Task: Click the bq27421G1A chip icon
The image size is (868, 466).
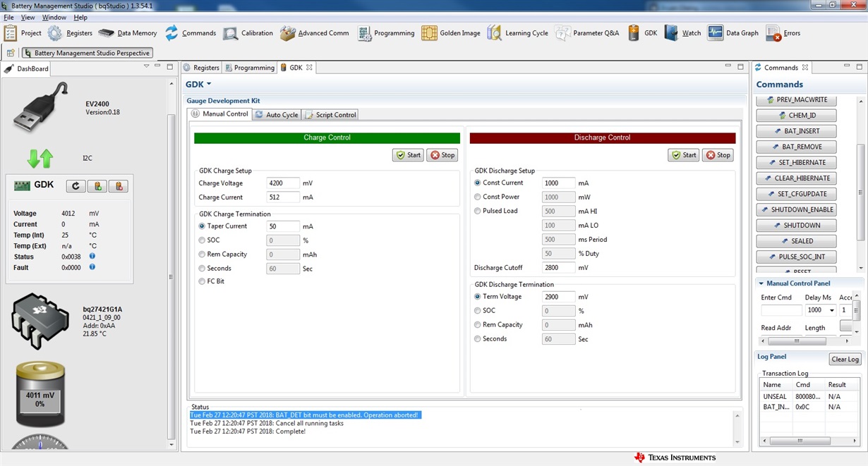Action: tap(40, 321)
